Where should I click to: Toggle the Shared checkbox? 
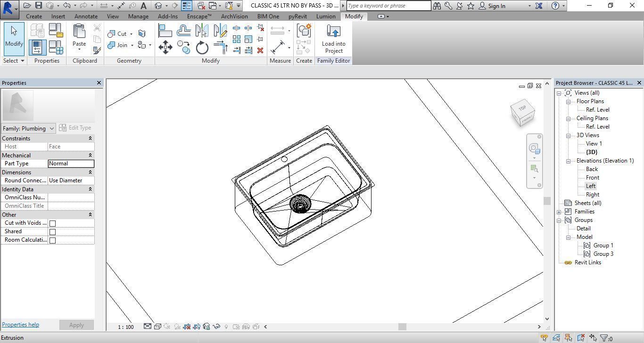point(53,232)
